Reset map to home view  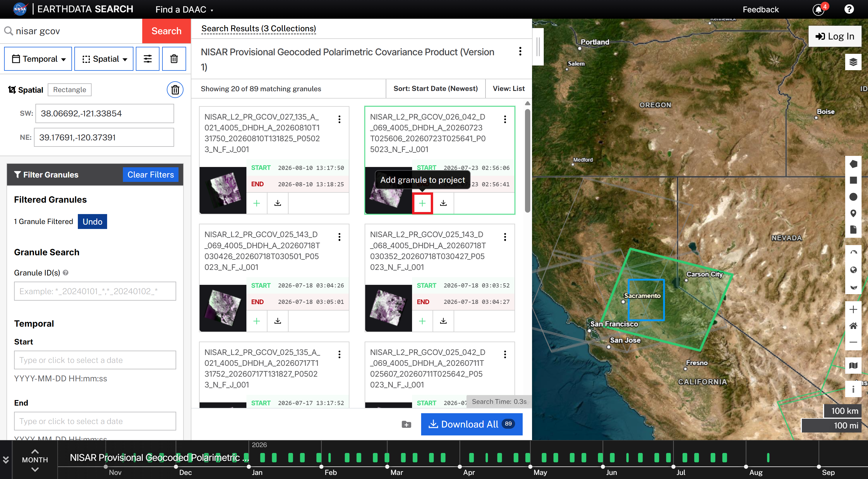pos(853,326)
